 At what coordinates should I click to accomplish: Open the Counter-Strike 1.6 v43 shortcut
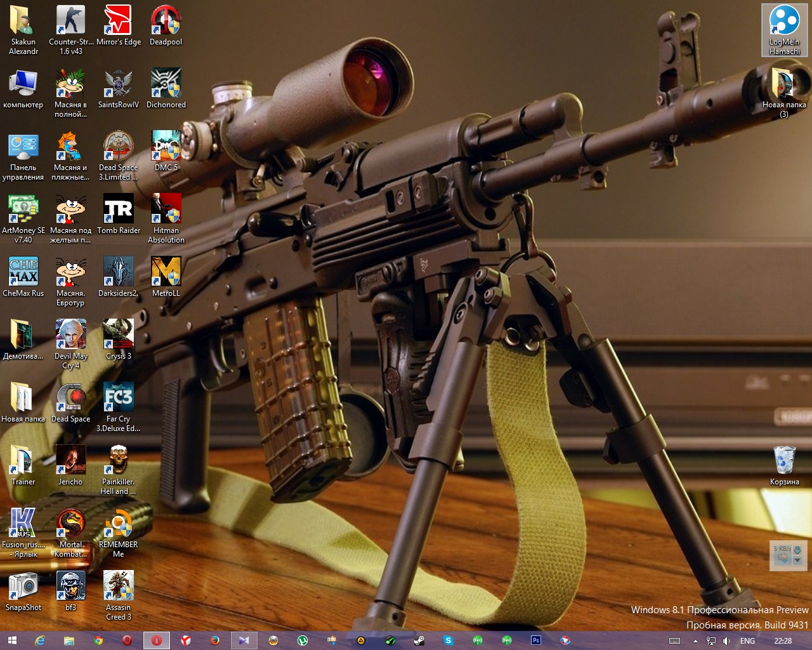pos(70,30)
